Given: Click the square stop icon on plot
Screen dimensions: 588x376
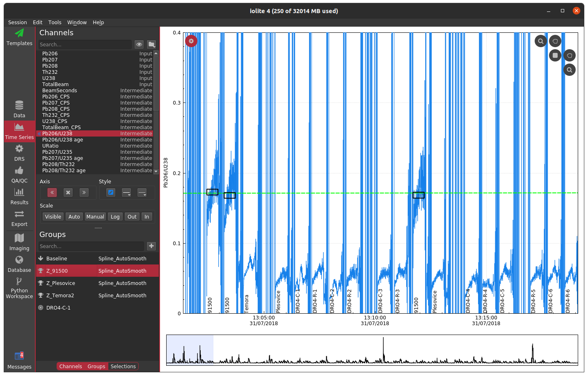Looking at the screenshot, I should (555, 55).
